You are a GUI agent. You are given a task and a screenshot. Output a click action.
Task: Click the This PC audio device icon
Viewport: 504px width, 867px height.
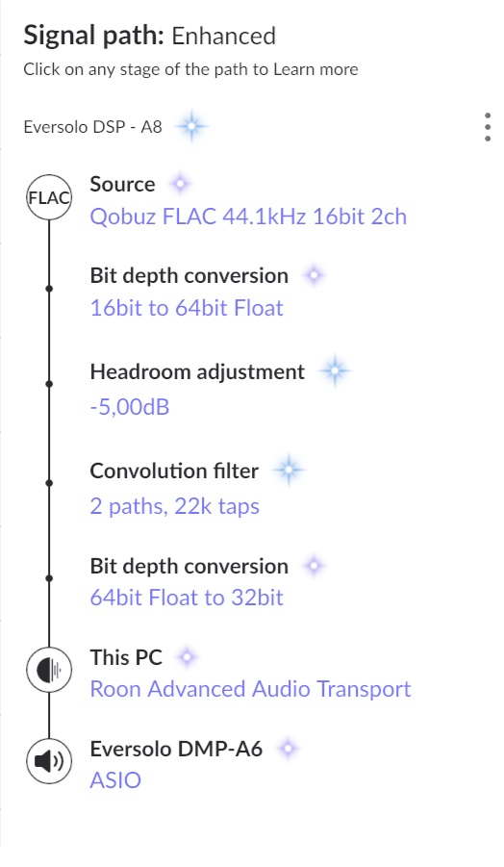(x=49, y=670)
